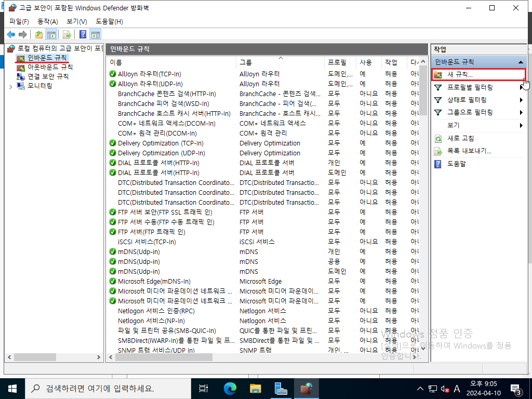Click the green check beside FTP 서버 수동
Image resolution: width=532 pixels, height=399 pixels.
113,222
